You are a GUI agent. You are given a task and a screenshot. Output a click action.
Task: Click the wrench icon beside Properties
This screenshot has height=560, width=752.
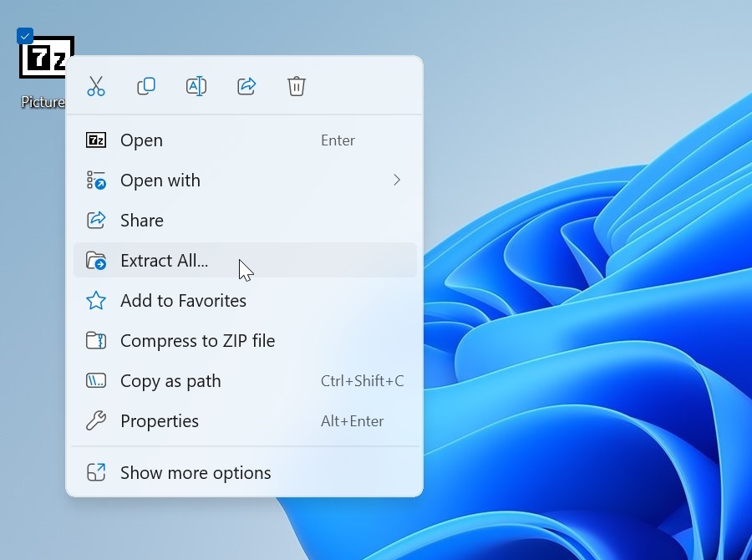coord(96,421)
